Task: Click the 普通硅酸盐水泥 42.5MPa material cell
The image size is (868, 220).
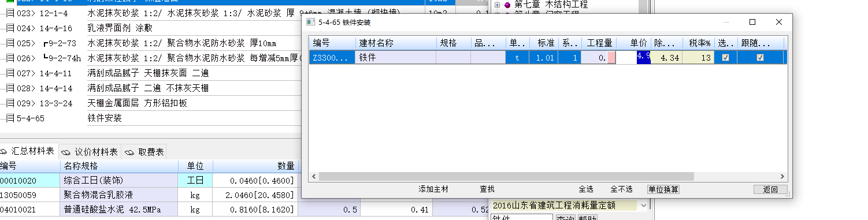Action: tap(119, 209)
